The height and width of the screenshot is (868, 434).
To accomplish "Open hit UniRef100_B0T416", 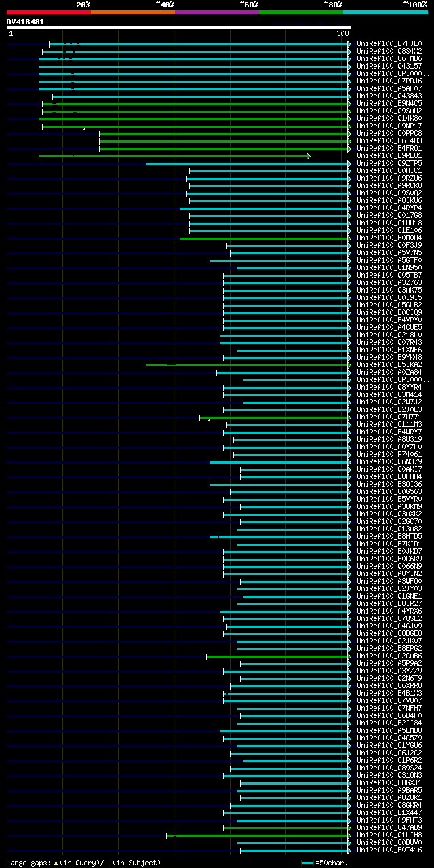I will pyautogui.click(x=389, y=850).
